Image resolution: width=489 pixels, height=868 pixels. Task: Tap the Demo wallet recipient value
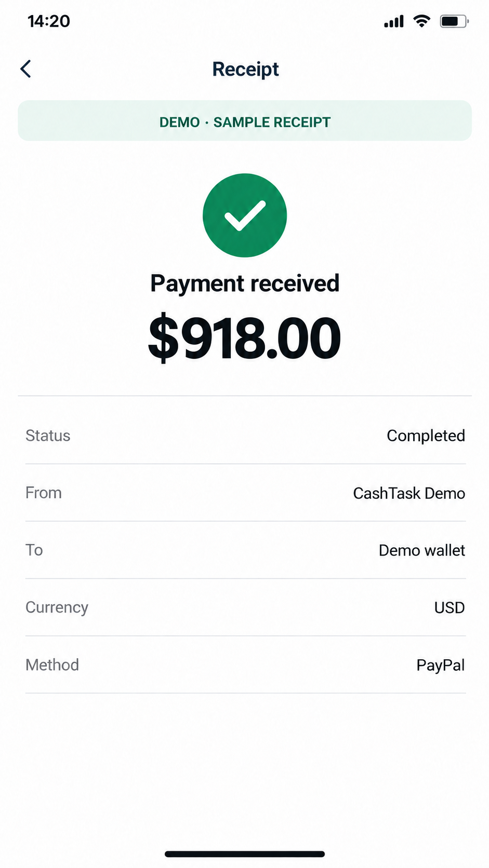(422, 550)
